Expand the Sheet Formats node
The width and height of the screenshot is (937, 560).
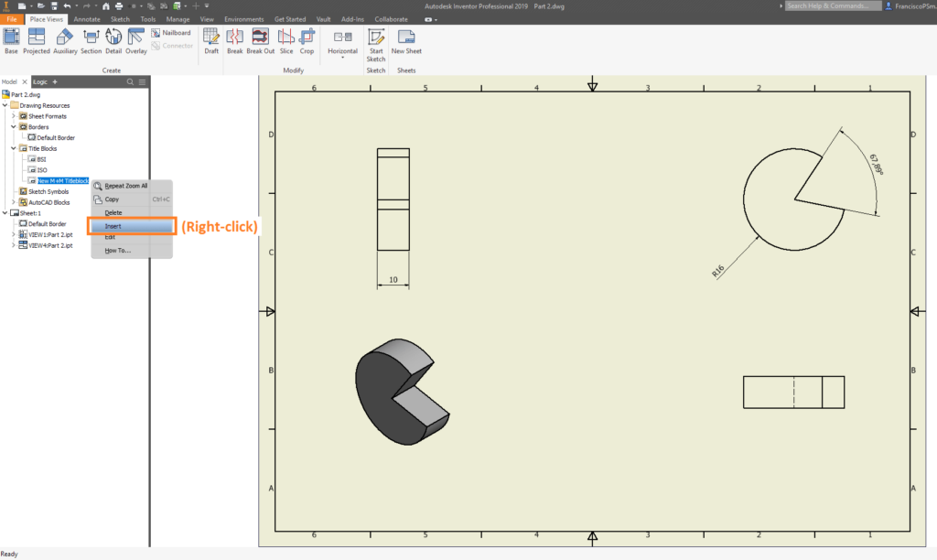point(14,116)
